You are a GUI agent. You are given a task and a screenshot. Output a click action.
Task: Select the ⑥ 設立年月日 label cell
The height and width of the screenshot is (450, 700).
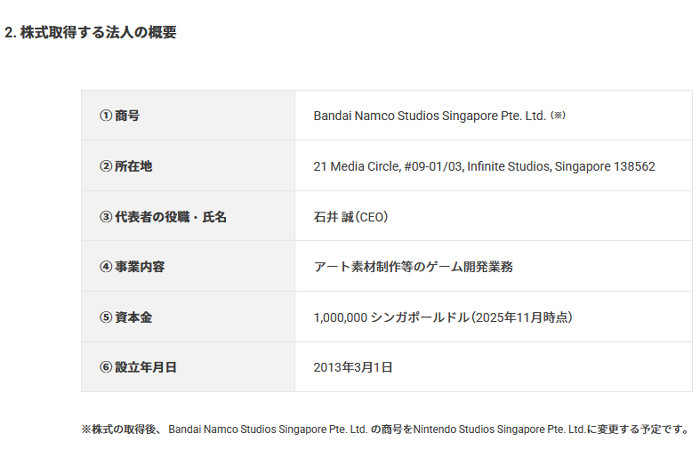(x=139, y=367)
